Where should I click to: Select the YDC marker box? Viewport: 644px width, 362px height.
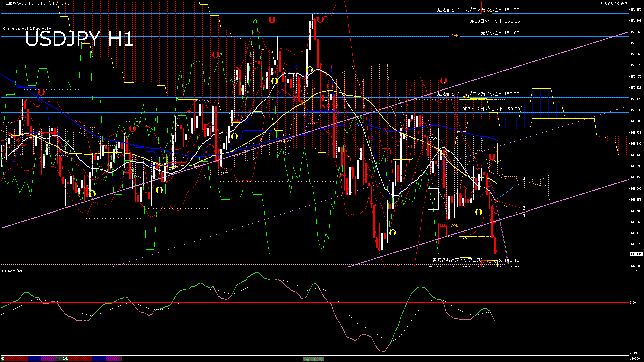(x=433, y=199)
